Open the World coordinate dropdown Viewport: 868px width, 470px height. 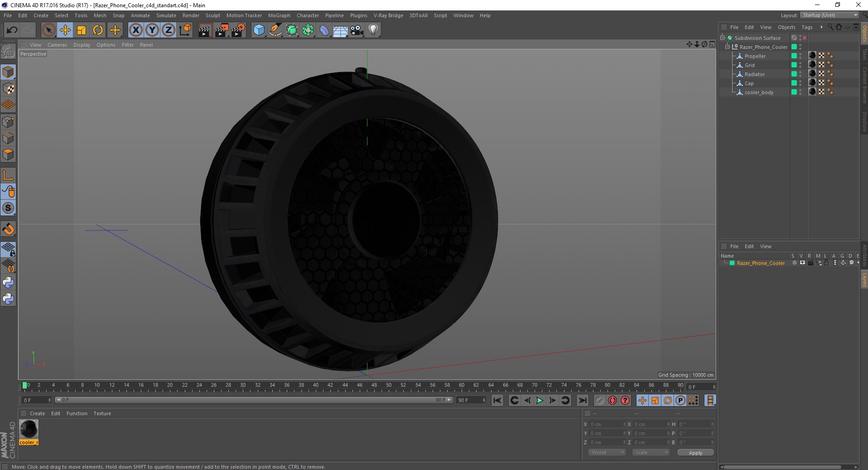point(607,452)
